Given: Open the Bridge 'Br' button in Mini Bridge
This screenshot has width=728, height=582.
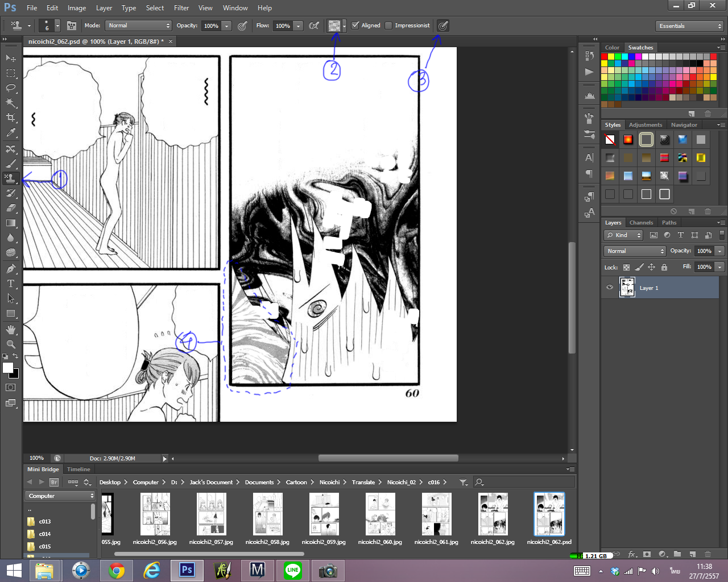Looking at the screenshot, I should point(54,482).
